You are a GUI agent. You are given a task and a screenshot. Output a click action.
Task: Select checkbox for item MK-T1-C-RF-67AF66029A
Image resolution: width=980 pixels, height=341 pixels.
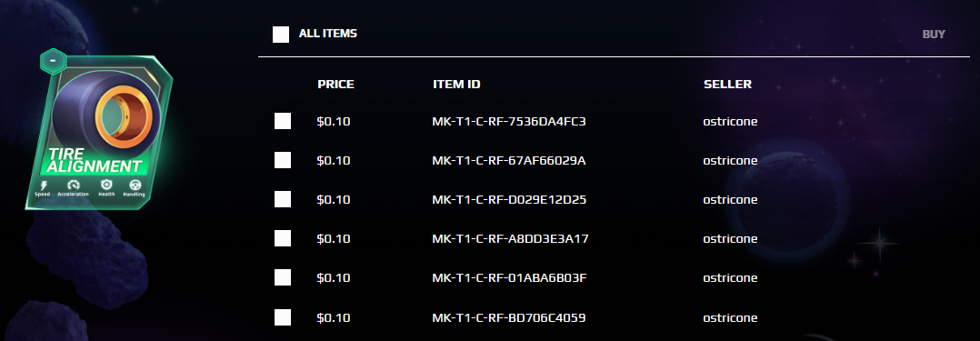[283, 160]
